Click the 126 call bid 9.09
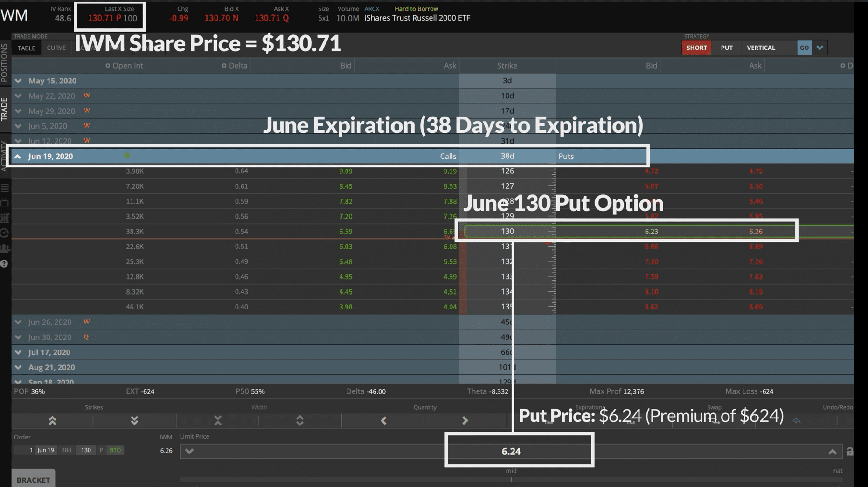Viewport: 868px width, 487px height. 346,171
